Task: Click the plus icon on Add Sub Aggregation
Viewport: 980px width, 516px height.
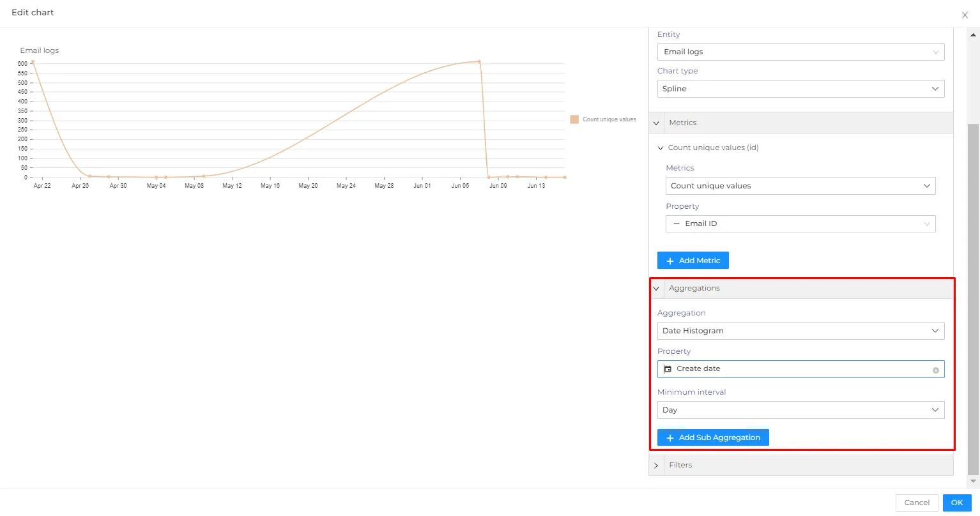Action: point(670,438)
